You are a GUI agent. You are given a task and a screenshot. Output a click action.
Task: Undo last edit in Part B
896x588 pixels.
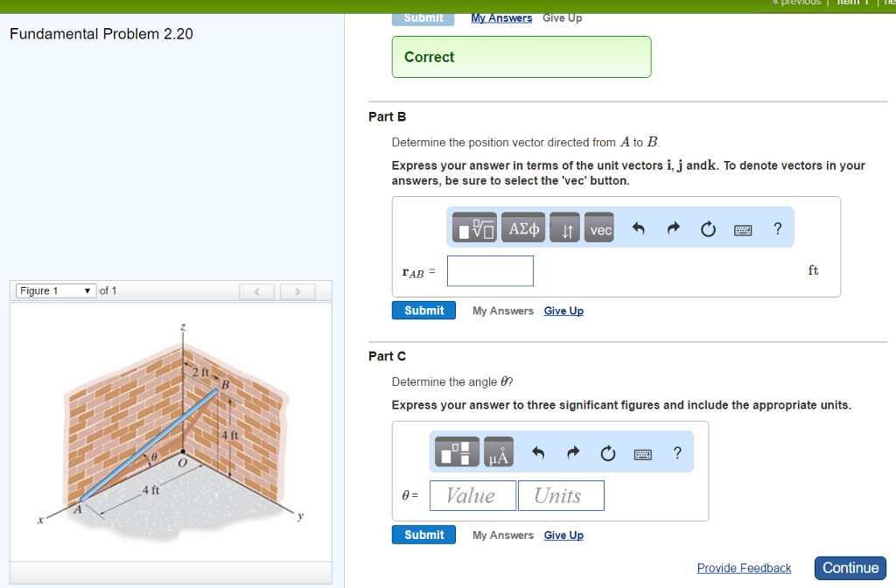[638, 228]
